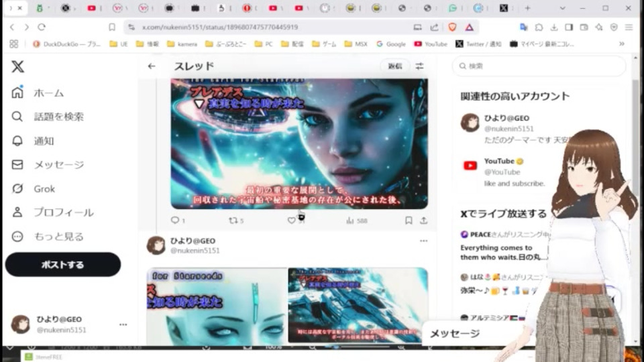The width and height of the screenshot is (644, 362).
Task: Open ホーム in the sidebar
Action: tap(38, 93)
